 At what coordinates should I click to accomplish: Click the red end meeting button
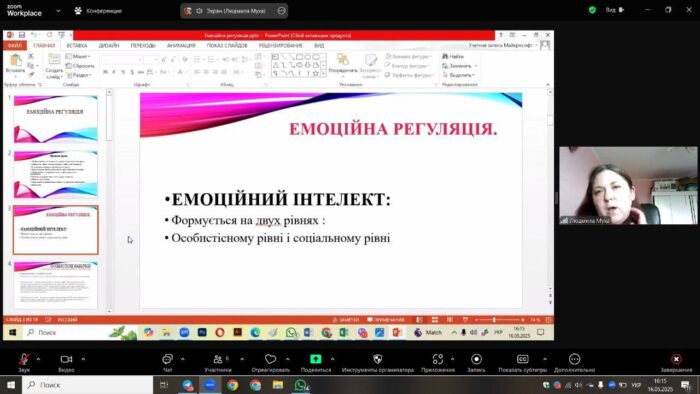tap(676, 359)
